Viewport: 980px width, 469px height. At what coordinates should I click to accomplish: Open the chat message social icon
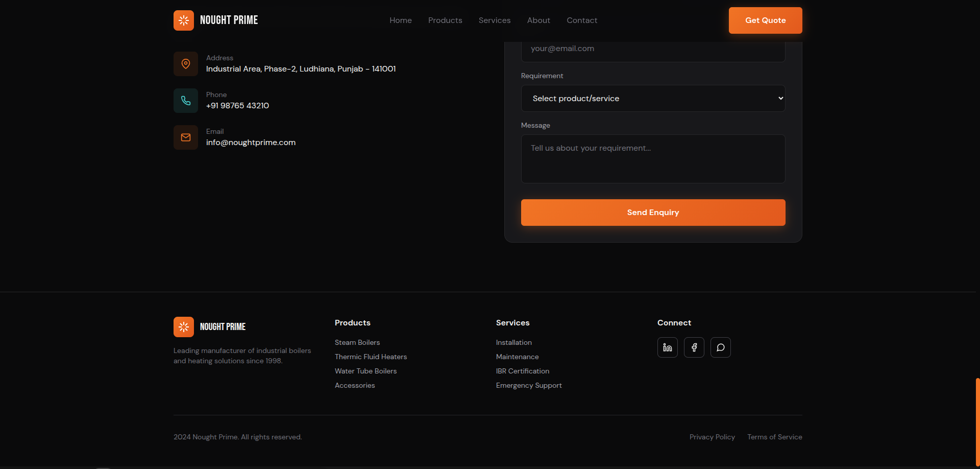(x=720, y=347)
